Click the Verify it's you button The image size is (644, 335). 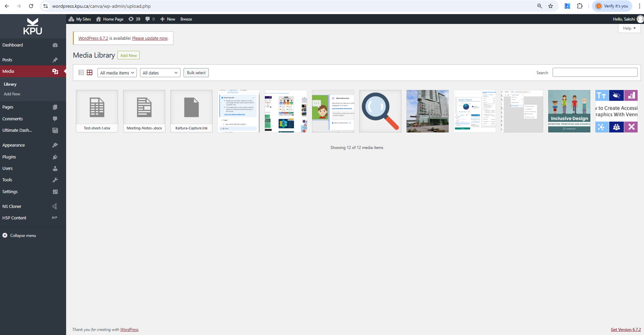pos(612,6)
